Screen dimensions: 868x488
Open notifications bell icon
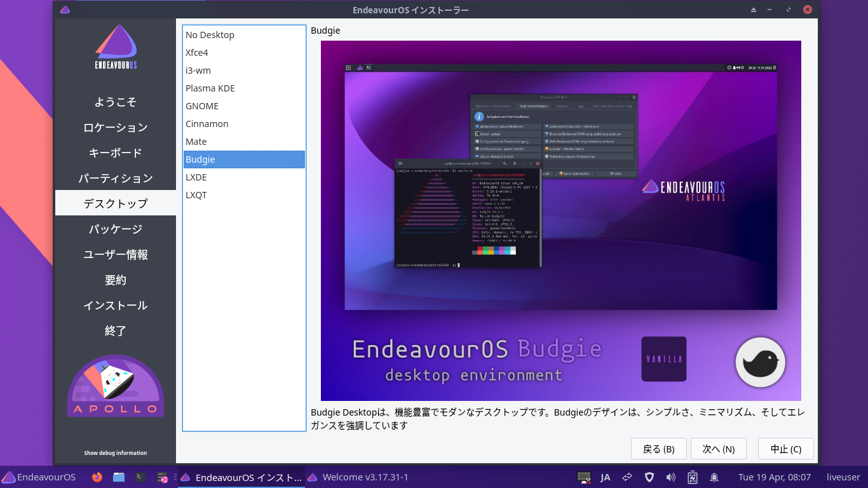[x=714, y=477]
